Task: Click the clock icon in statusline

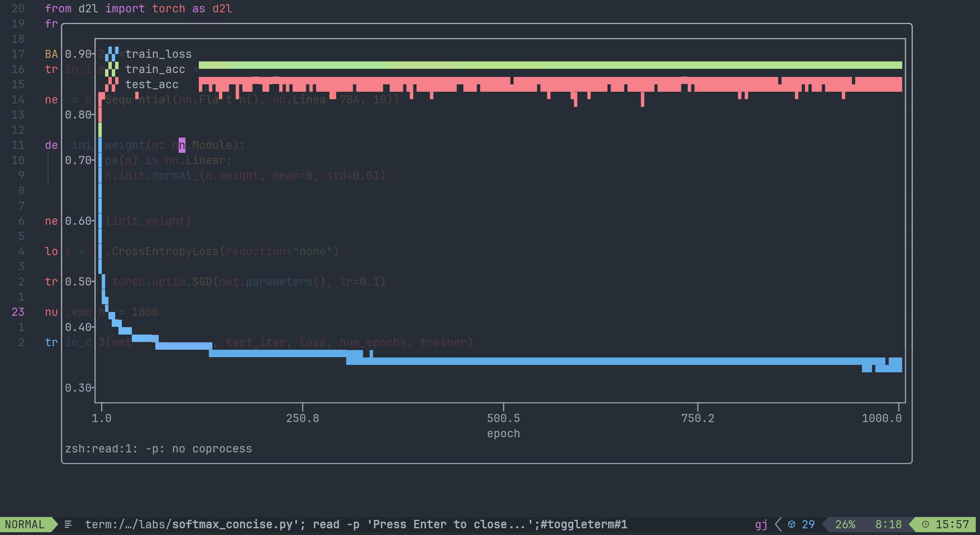Action: 926,524
